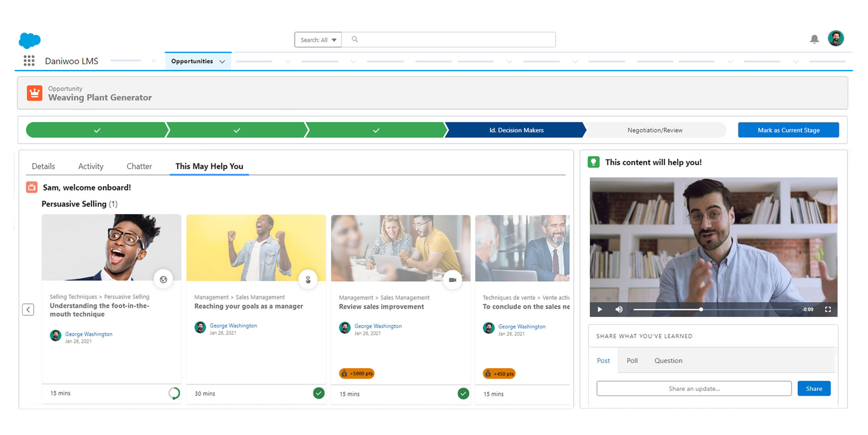Click the lightbulb icon beside 'This content will help you!'
This screenshot has height=435, width=868.
tap(593, 162)
